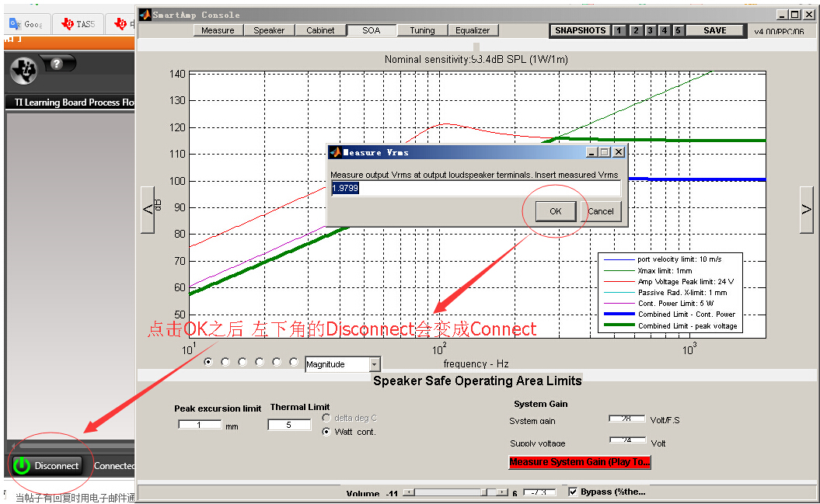Open the Speaker tab
Screen dimensions: 820x504
pos(269,30)
